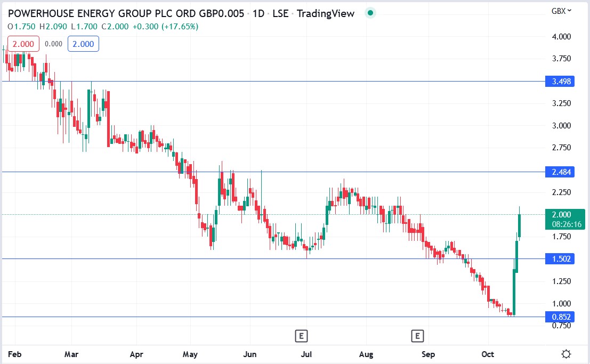Click the earnings 'E' marker below September
The height and width of the screenshot is (364, 590).
(417, 336)
